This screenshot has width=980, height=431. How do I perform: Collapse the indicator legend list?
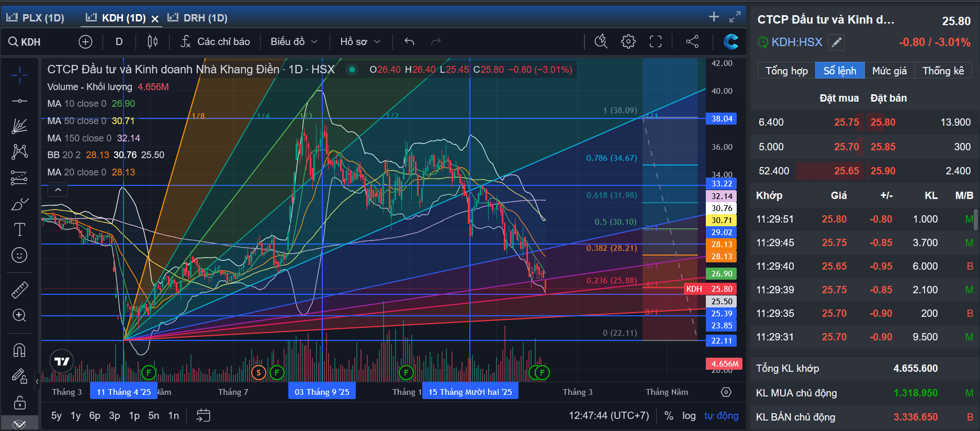tap(58, 190)
